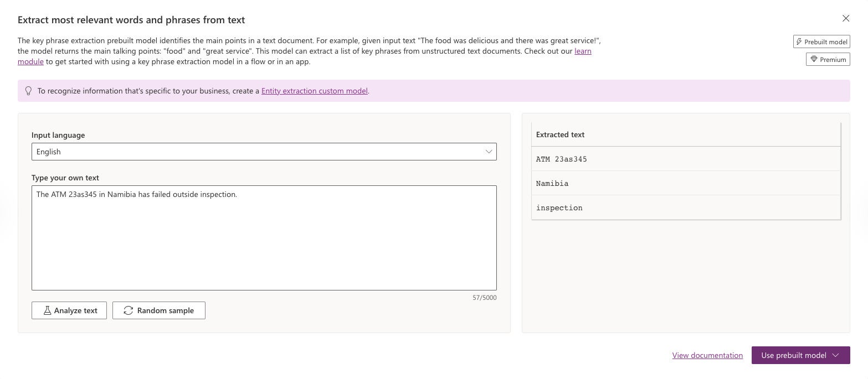Open the View documentation link
Image resolution: width=868 pixels, height=379 pixels.
tap(707, 355)
